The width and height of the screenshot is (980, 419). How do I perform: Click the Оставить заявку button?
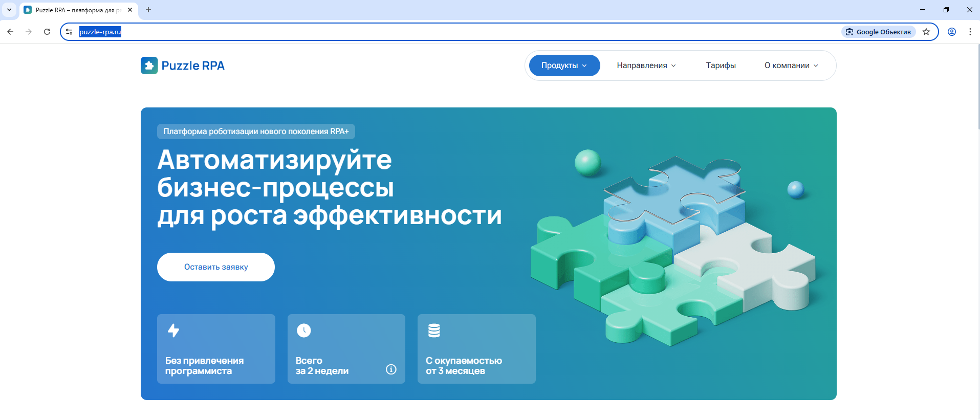[x=216, y=267]
